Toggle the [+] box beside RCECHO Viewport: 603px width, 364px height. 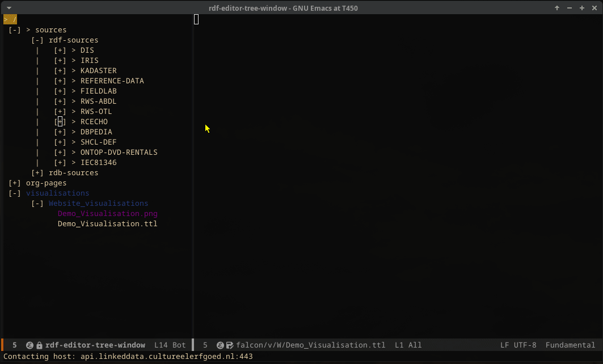point(60,122)
